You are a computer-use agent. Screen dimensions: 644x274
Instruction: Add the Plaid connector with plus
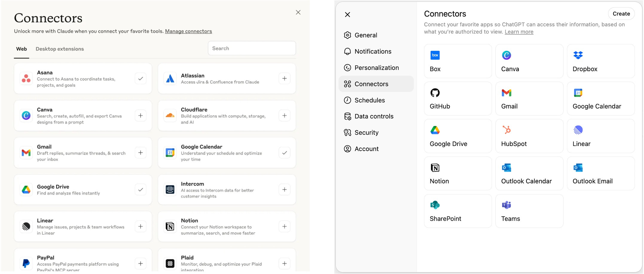(284, 264)
